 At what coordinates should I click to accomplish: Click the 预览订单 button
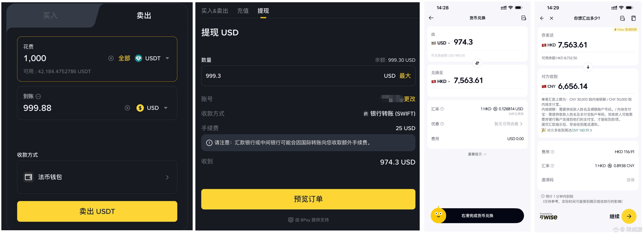pyautogui.click(x=308, y=199)
